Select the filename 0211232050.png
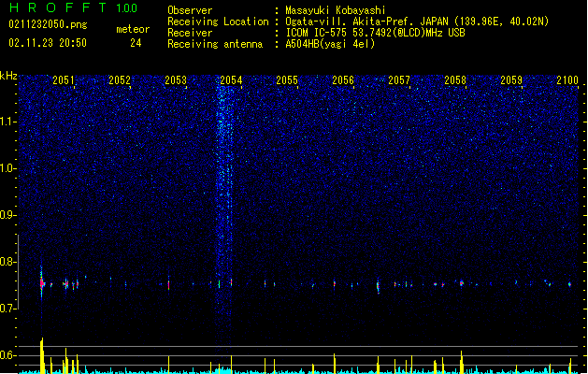This screenshot has width=588, height=374. (x=48, y=24)
